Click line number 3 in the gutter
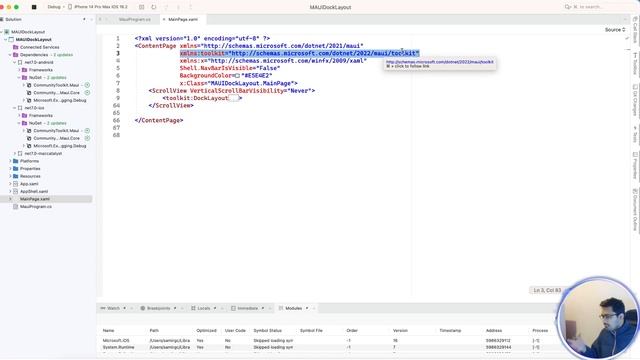This screenshot has width=640, height=360. [118, 53]
